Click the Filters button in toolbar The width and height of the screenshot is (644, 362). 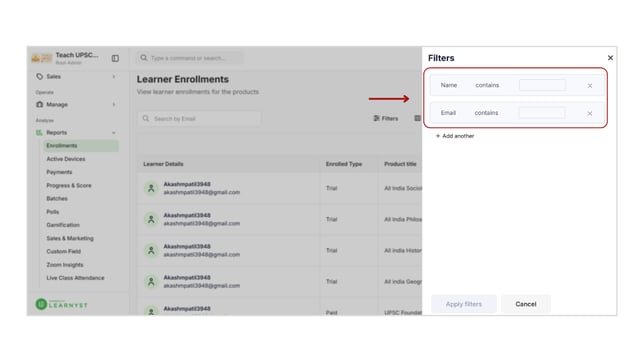(385, 118)
